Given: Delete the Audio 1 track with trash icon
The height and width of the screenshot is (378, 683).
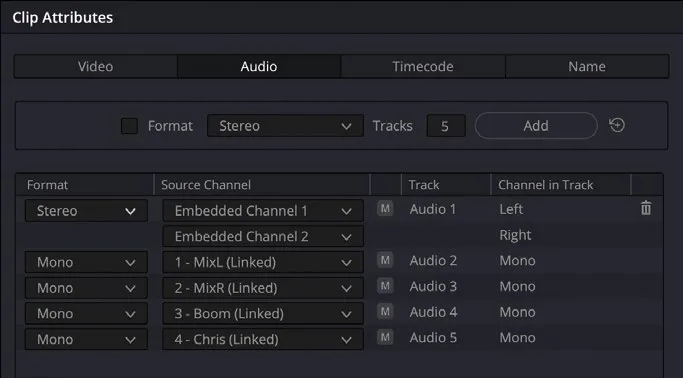Looking at the screenshot, I should click(646, 208).
